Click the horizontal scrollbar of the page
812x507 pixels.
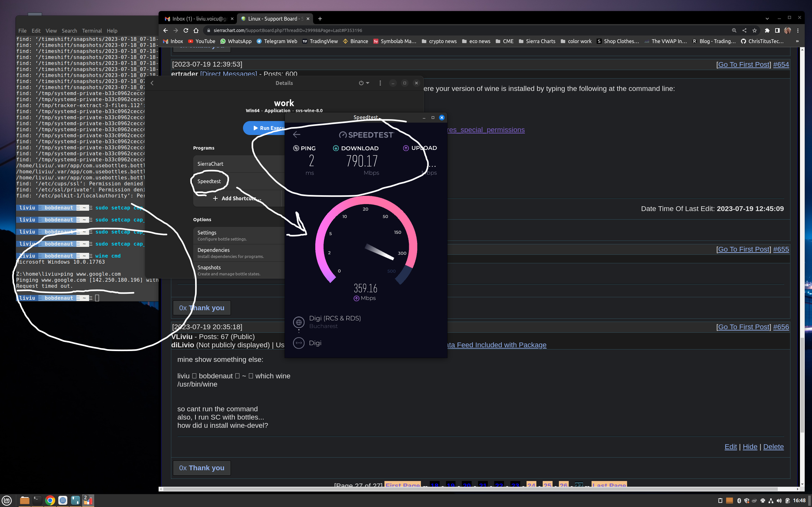(470, 489)
